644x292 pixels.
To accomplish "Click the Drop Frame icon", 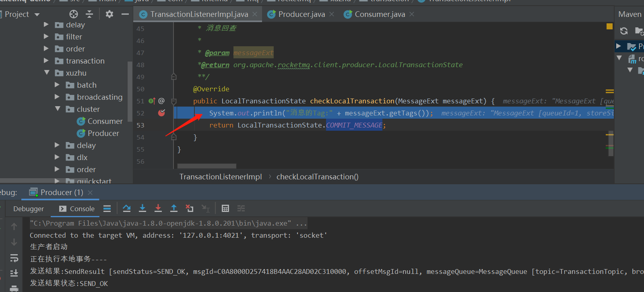I will click(x=190, y=208).
